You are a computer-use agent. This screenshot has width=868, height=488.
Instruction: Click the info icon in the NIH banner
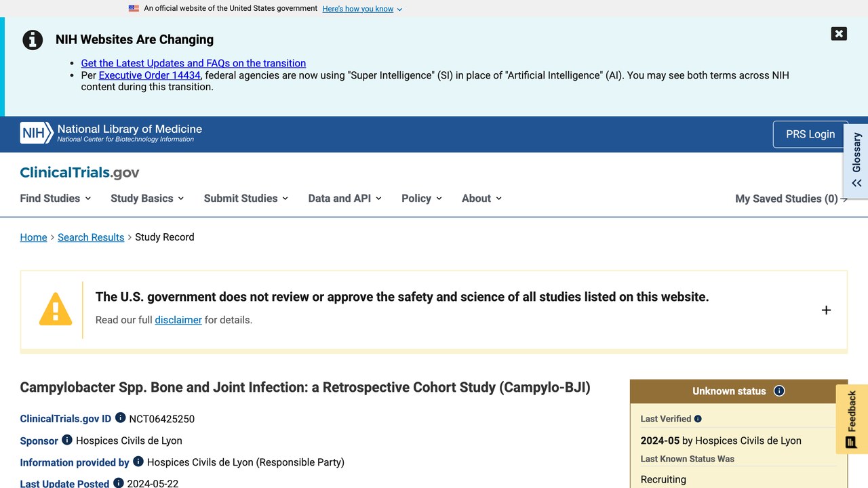[x=33, y=40]
